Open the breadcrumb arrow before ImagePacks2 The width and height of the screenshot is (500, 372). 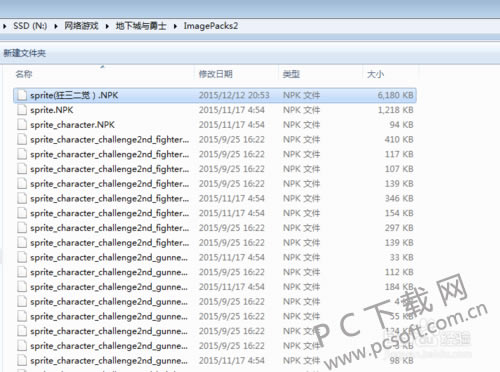click(175, 26)
